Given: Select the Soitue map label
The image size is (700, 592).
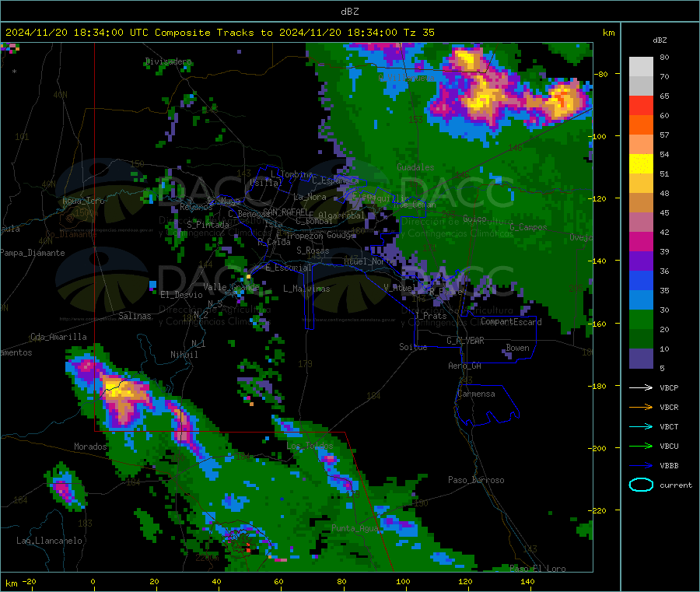Looking at the screenshot, I should click(413, 346).
